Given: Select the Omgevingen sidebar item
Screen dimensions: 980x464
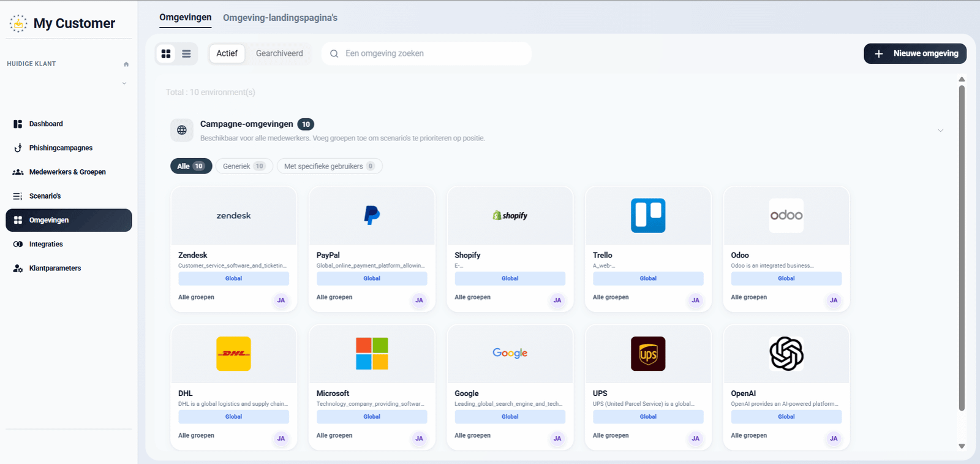Looking at the screenshot, I should [x=69, y=220].
